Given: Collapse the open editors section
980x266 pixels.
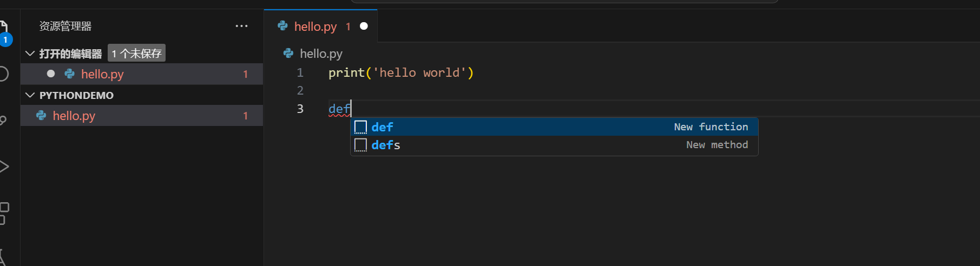Looking at the screenshot, I should 30,53.
